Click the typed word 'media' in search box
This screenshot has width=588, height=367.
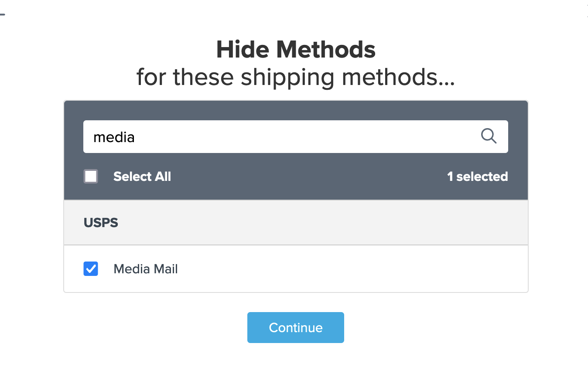coord(114,137)
